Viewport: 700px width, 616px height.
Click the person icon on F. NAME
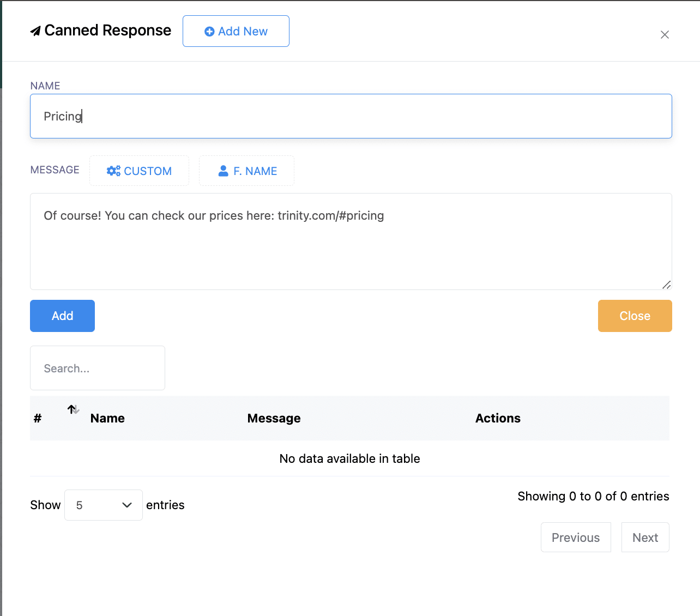click(x=223, y=171)
